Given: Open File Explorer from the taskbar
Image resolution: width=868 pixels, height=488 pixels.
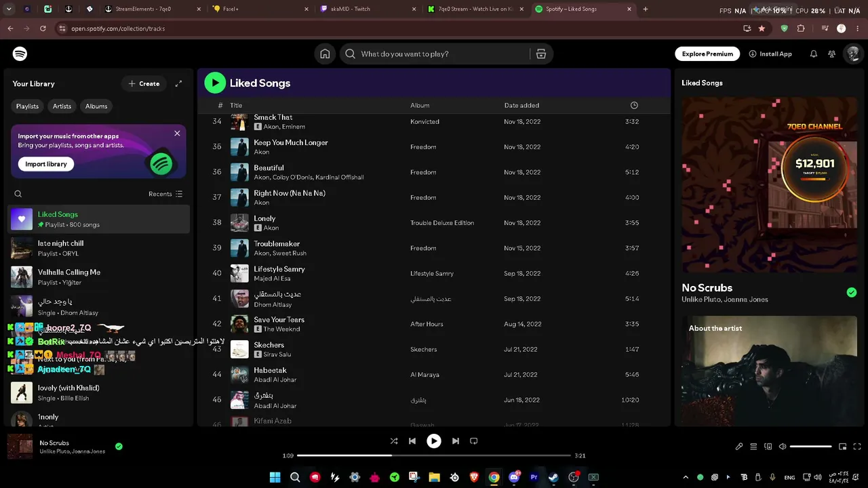Looking at the screenshot, I should tap(434, 477).
